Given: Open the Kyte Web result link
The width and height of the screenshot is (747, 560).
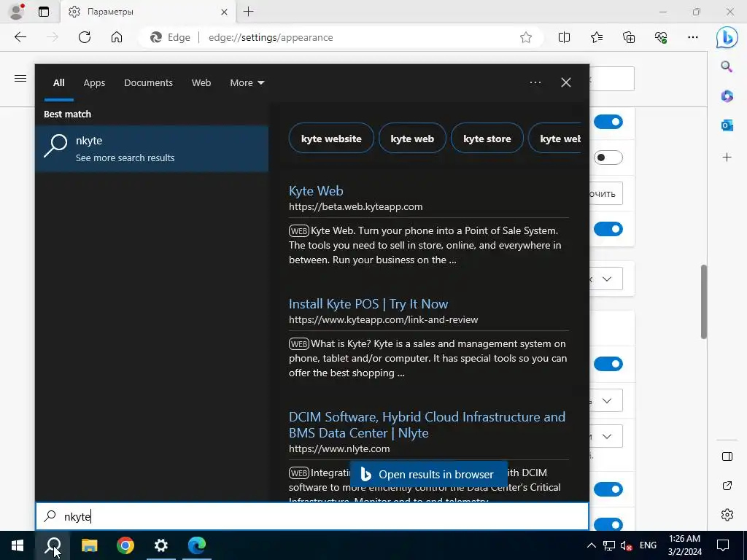Looking at the screenshot, I should pyautogui.click(x=316, y=190).
